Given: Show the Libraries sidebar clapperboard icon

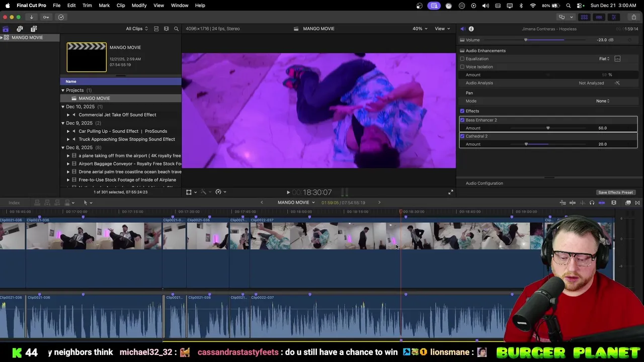Looking at the screenshot, I should 6,29.
